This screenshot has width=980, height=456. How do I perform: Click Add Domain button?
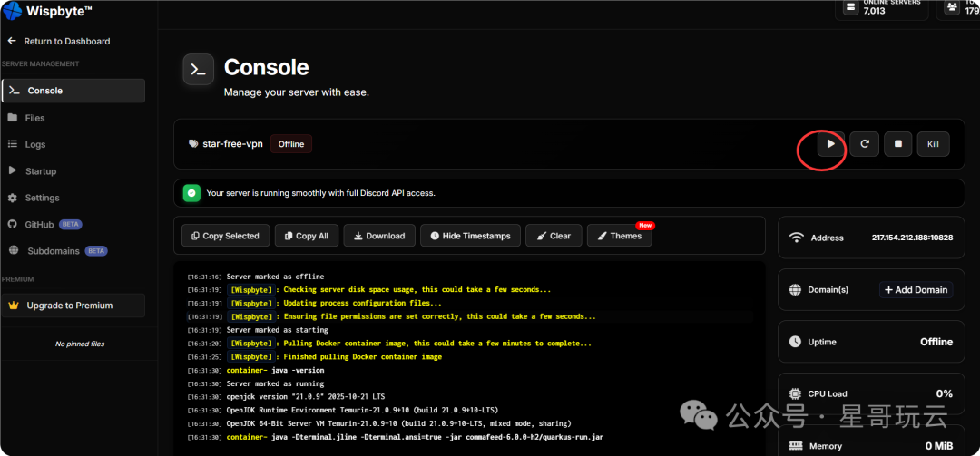[x=916, y=290]
